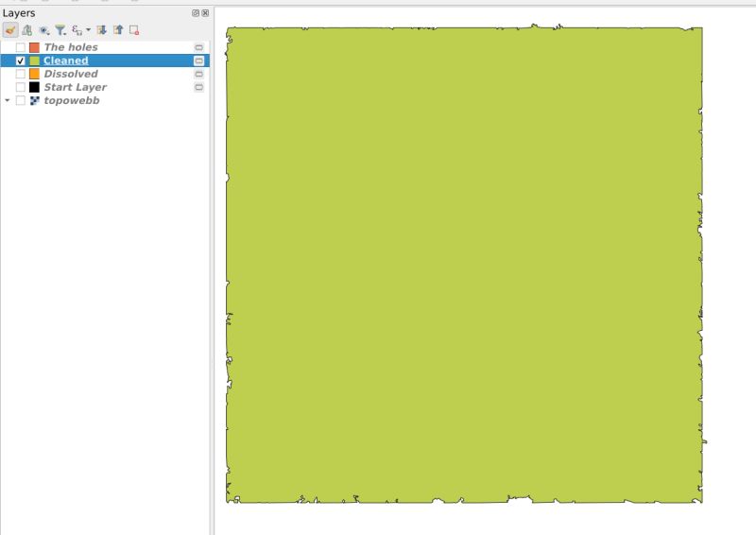Open the expression filter dropdown arrow

(88, 30)
